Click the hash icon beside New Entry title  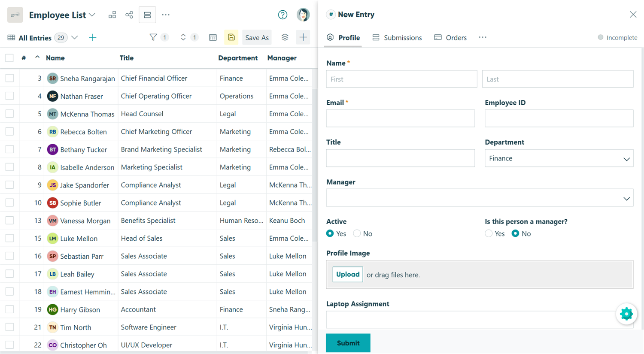331,15
